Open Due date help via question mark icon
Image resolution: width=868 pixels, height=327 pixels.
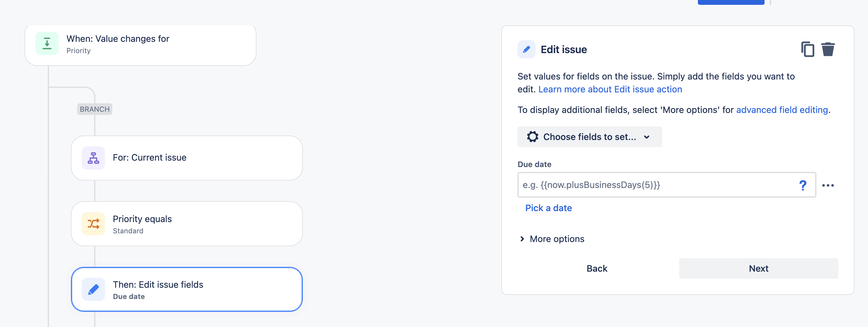(x=803, y=185)
